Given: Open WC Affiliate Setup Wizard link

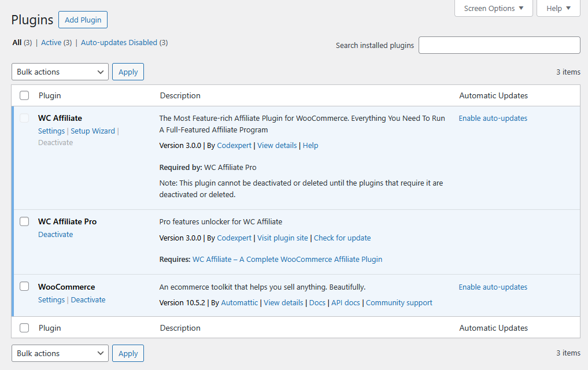Looking at the screenshot, I should pyautogui.click(x=93, y=131).
